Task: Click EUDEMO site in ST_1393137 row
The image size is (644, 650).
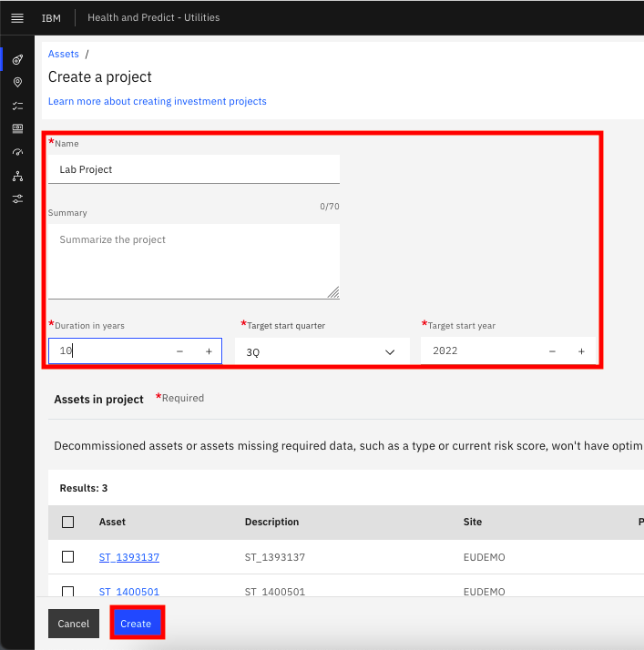Action: coord(485,557)
